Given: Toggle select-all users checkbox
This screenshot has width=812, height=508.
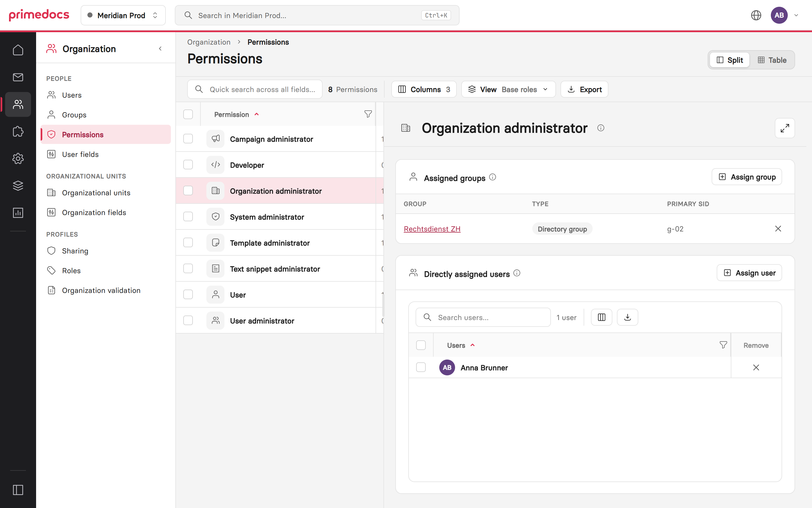Looking at the screenshot, I should tap(421, 345).
